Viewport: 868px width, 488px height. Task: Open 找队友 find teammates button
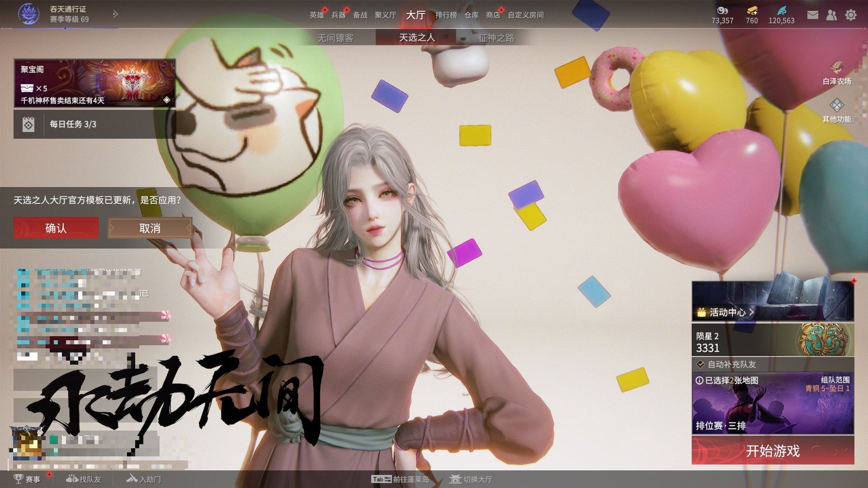(x=83, y=479)
